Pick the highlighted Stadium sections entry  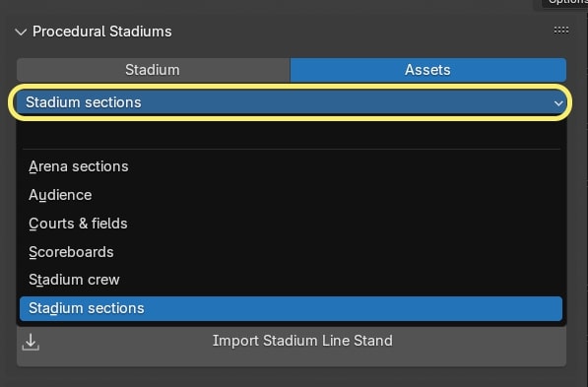pos(291,308)
